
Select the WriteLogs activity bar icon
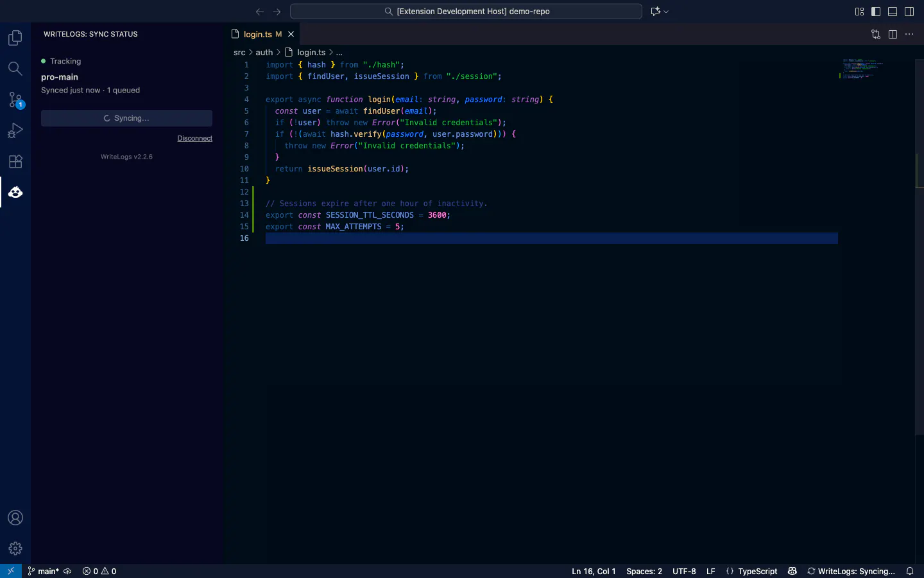point(15,192)
